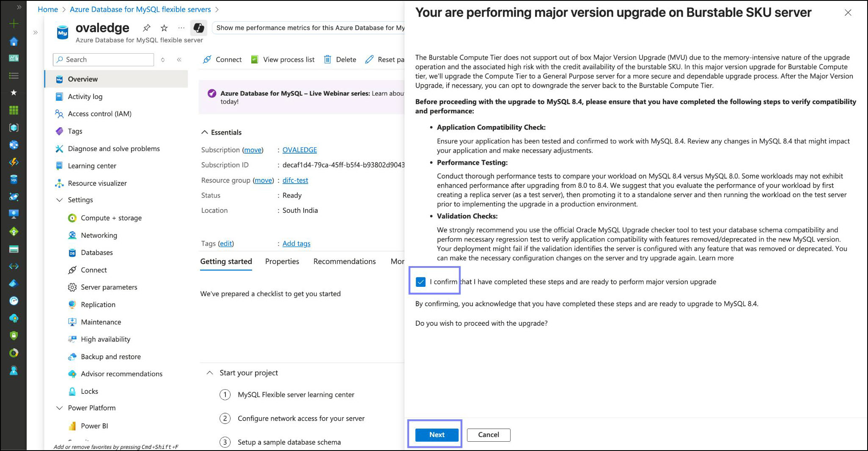Open Tags in the sidebar menu
The width and height of the screenshot is (868, 451).
coord(75,131)
